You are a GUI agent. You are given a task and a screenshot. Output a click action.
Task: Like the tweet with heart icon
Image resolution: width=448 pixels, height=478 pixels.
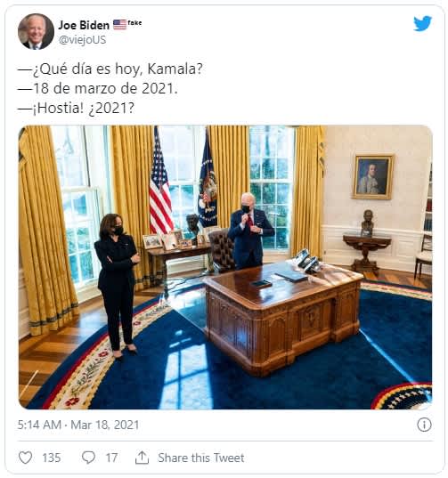tap(25, 458)
